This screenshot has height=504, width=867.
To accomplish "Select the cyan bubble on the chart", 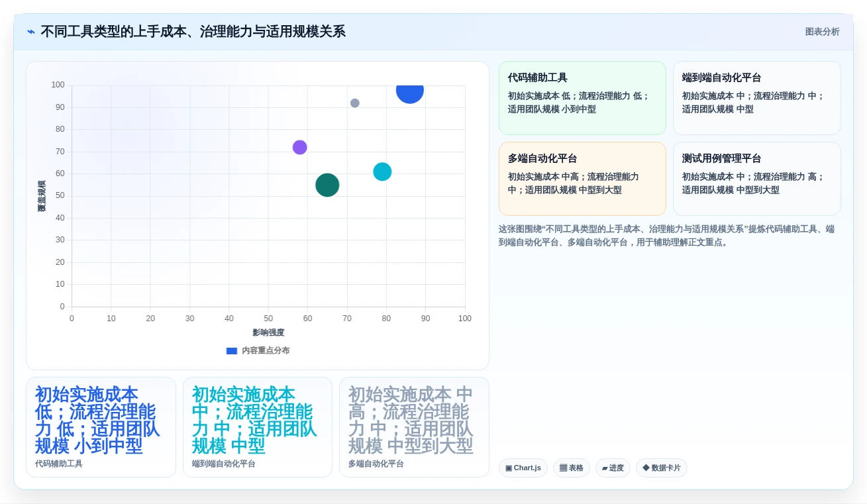I will click(382, 172).
